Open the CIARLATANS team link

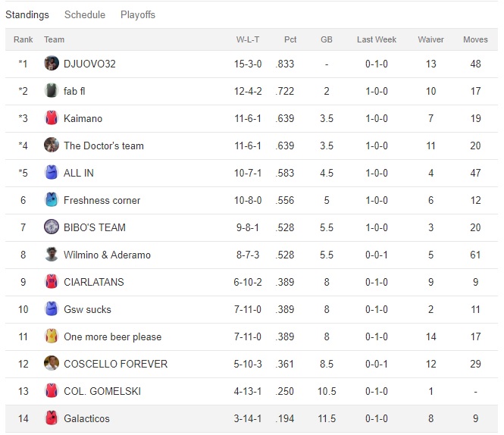(x=94, y=282)
